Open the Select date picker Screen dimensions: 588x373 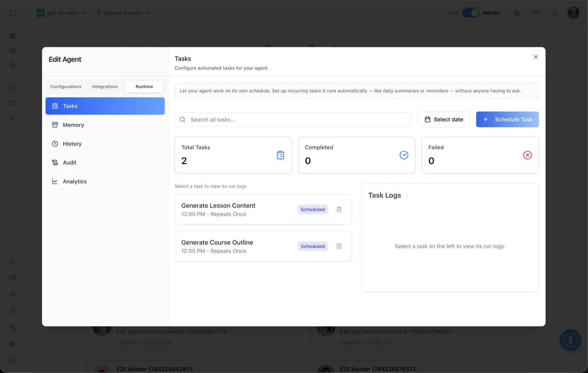[x=444, y=119]
